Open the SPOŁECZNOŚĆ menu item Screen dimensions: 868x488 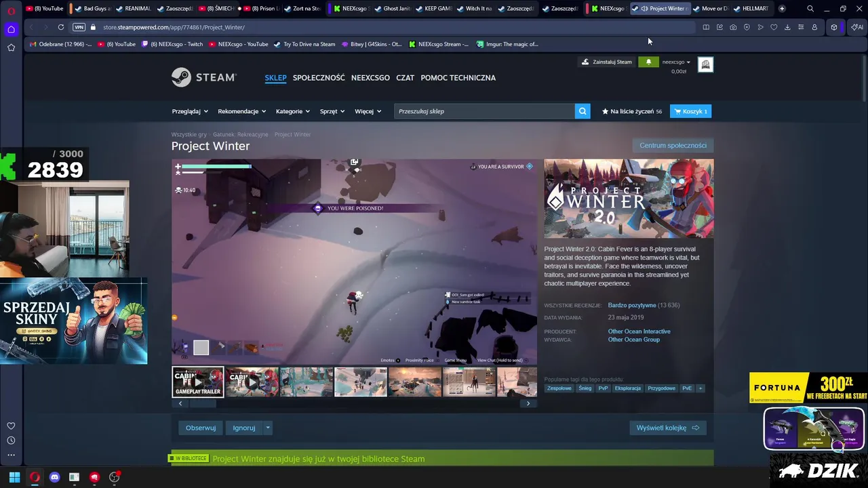(x=319, y=77)
